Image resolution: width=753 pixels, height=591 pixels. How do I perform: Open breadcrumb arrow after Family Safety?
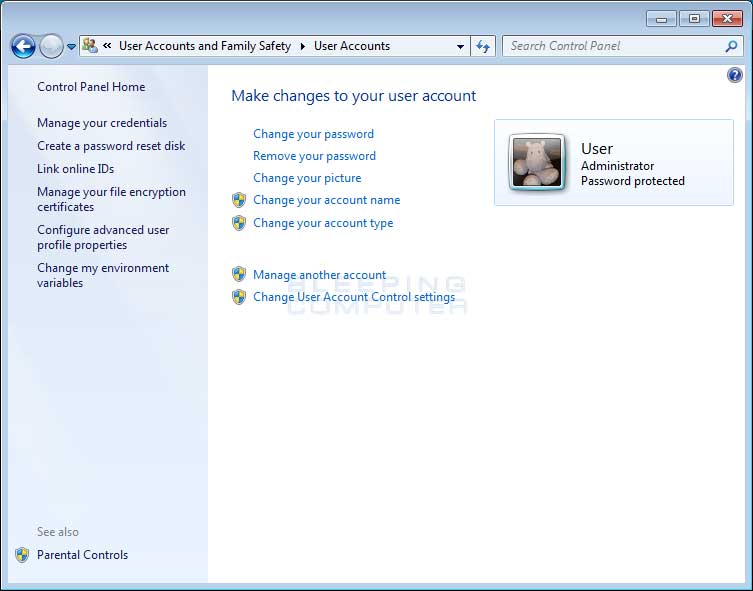303,46
